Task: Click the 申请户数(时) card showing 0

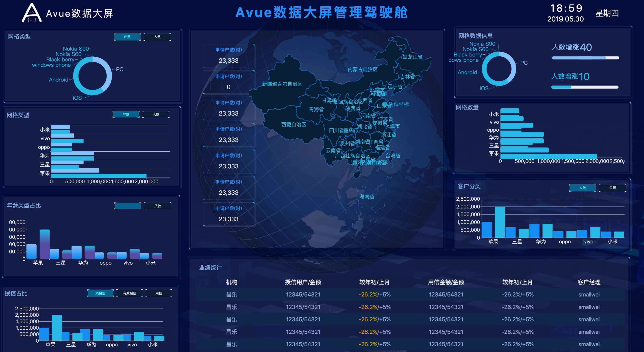Action: pos(228,82)
